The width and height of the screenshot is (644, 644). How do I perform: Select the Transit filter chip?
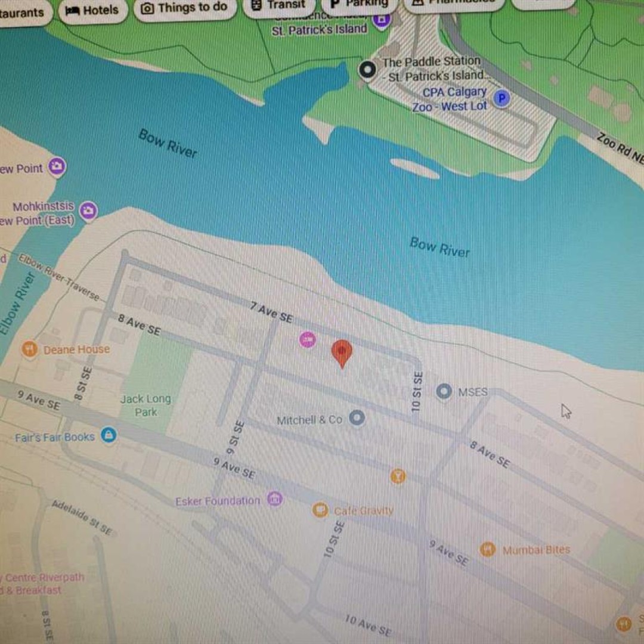[279, 5]
